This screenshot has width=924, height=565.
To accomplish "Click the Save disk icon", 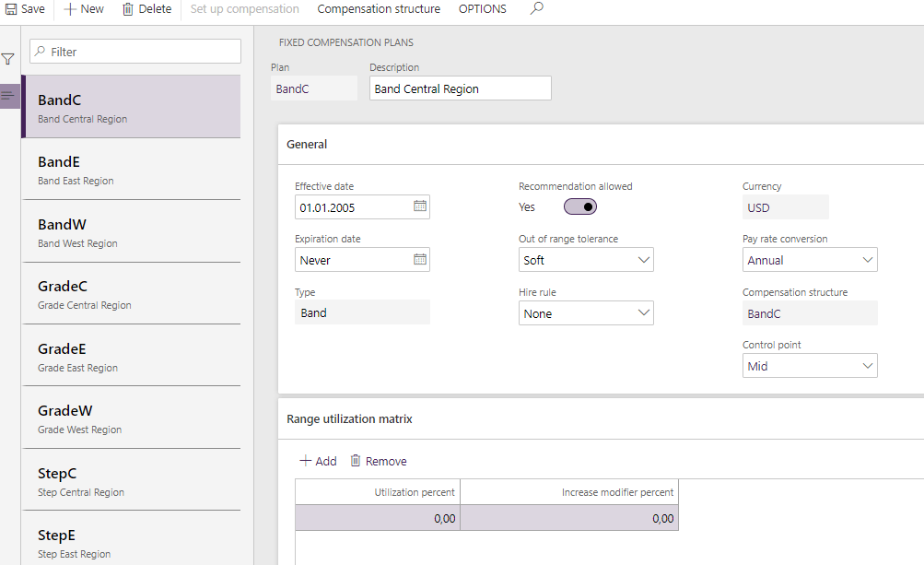I will (10, 9).
